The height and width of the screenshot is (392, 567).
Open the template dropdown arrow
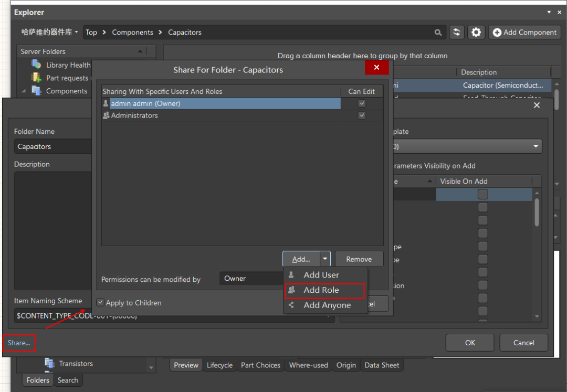click(535, 146)
